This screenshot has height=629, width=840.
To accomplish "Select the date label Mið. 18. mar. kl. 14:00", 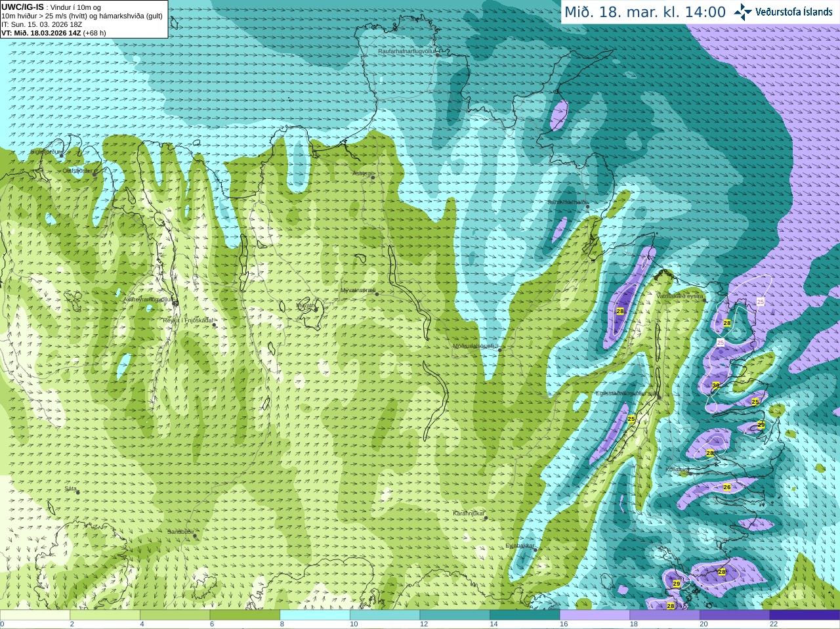I will pyautogui.click(x=645, y=12).
